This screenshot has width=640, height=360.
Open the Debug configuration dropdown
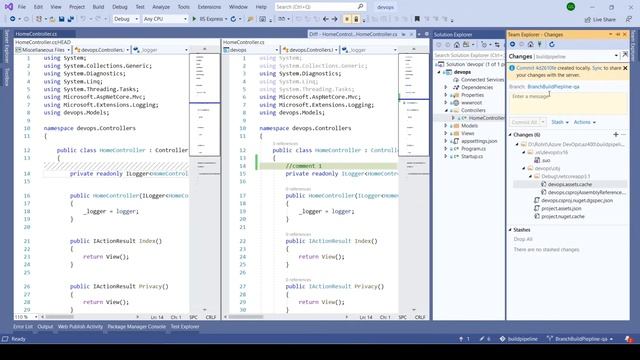click(126, 19)
